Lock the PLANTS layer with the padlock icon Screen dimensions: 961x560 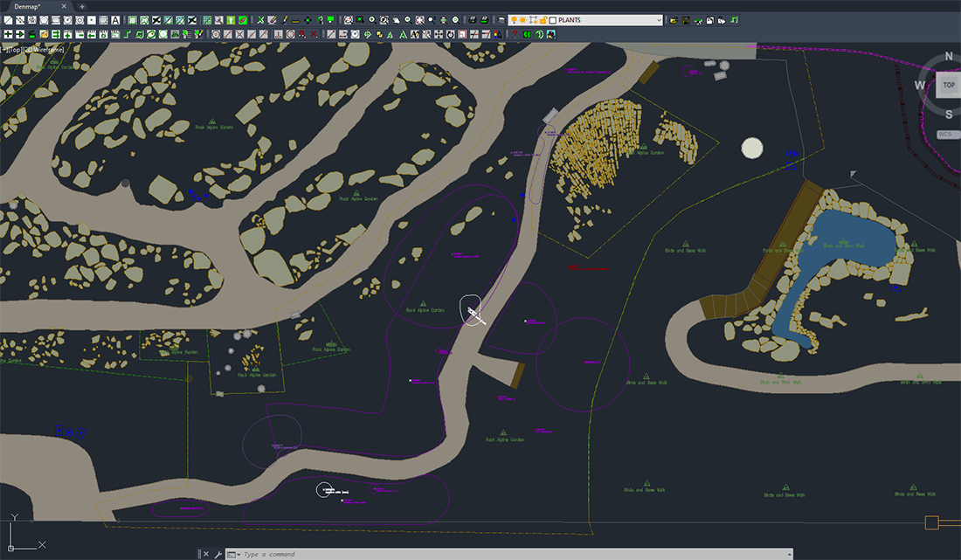click(544, 19)
